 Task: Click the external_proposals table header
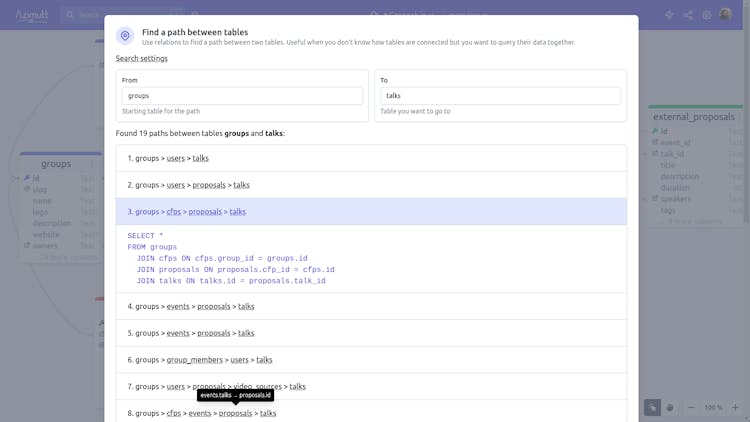coord(694,117)
